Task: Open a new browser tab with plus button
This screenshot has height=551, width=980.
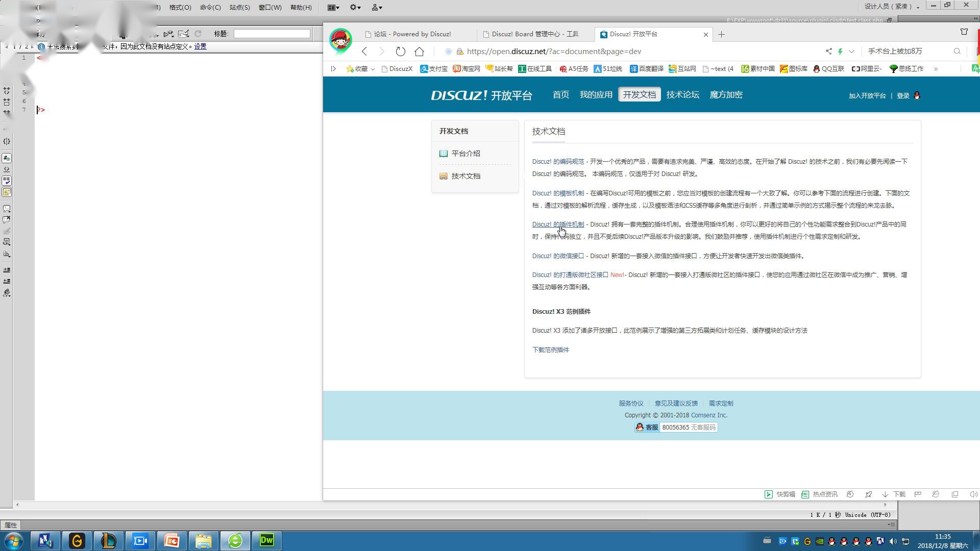Action: [x=721, y=34]
